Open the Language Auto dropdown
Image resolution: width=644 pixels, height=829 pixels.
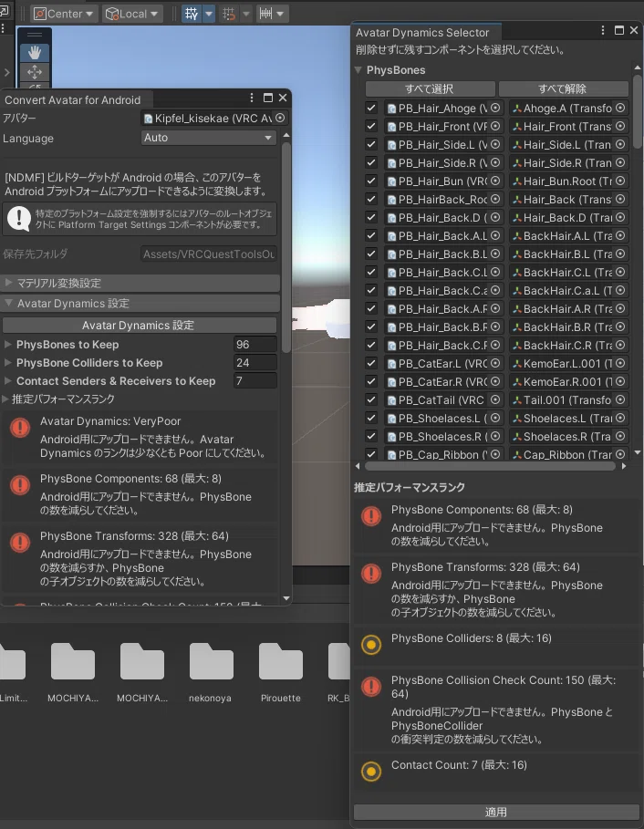click(x=208, y=138)
